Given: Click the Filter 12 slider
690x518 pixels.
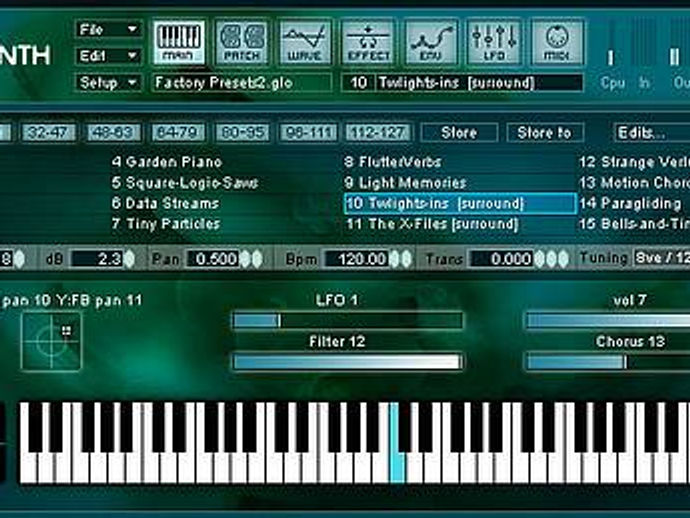Looking at the screenshot, I should point(348,362).
